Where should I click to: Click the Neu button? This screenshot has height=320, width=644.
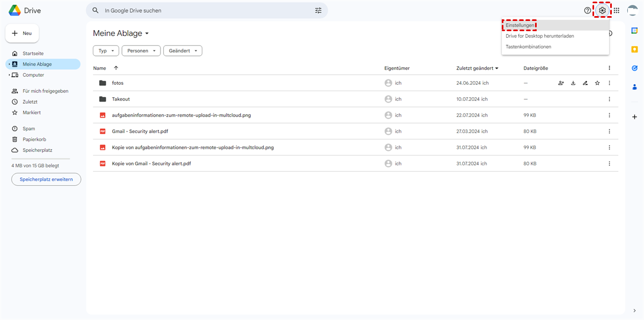point(22,33)
